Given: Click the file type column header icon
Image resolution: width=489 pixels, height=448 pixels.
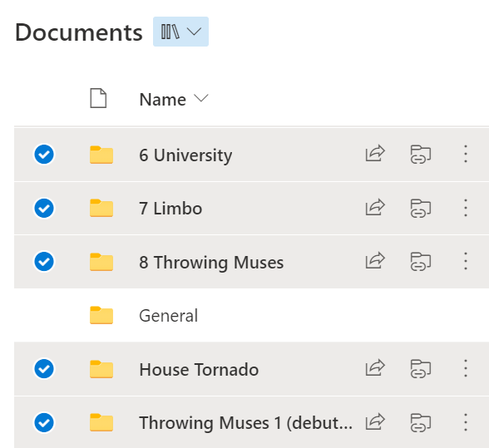Looking at the screenshot, I should (x=98, y=98).
